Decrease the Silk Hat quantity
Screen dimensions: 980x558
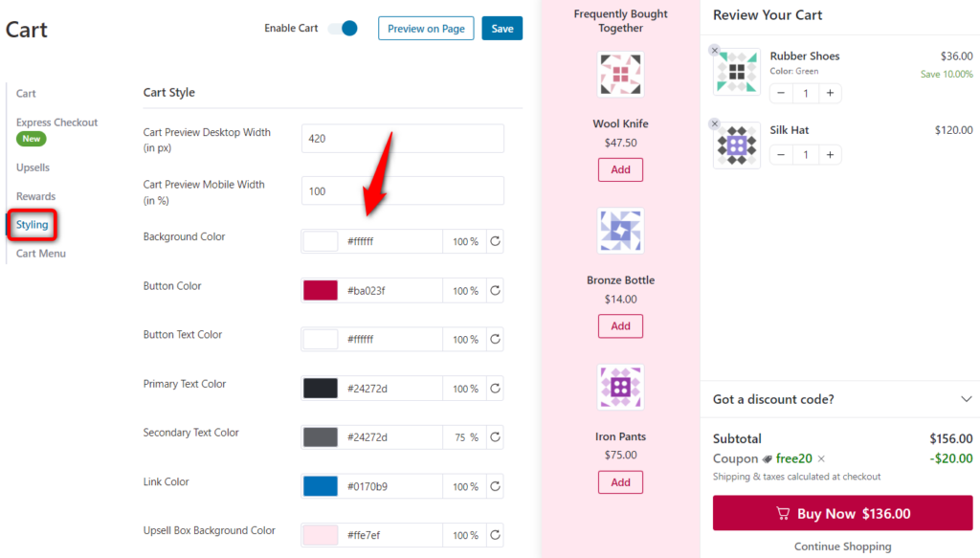click(780, 154)
